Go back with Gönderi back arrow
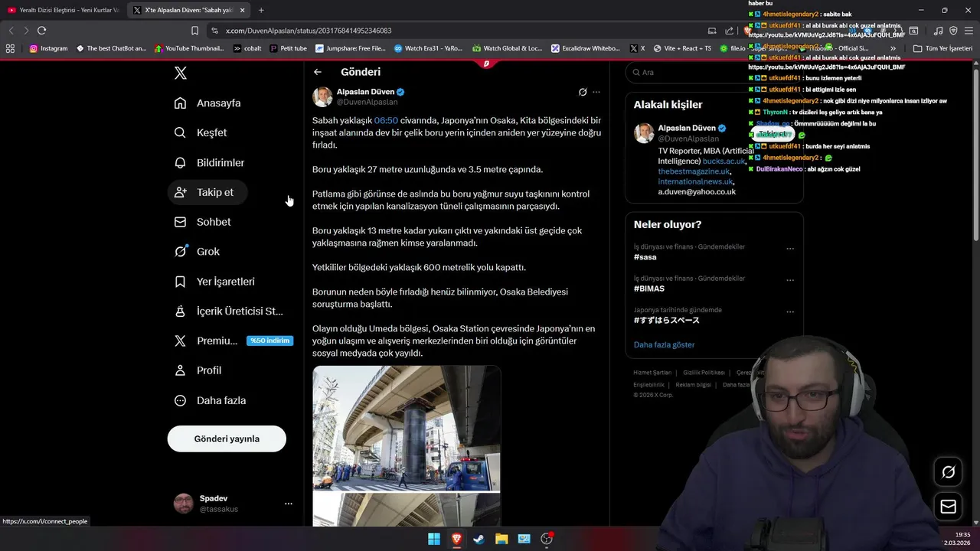Screen dimensions: 980x551 point(318,72)
